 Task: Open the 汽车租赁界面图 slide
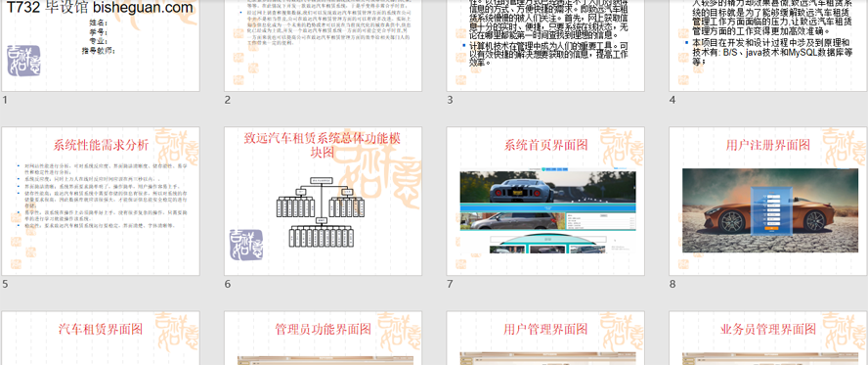[x=101, y=338]
